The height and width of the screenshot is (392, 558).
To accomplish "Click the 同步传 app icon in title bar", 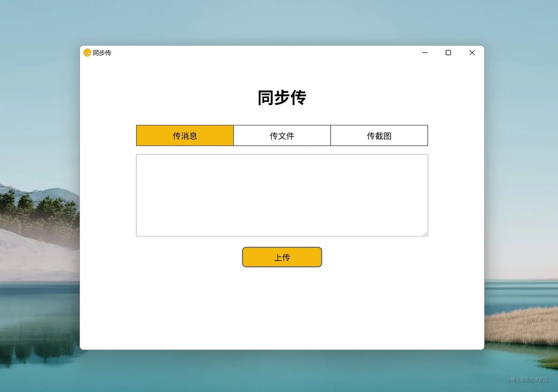I will [x=87, y=53].
